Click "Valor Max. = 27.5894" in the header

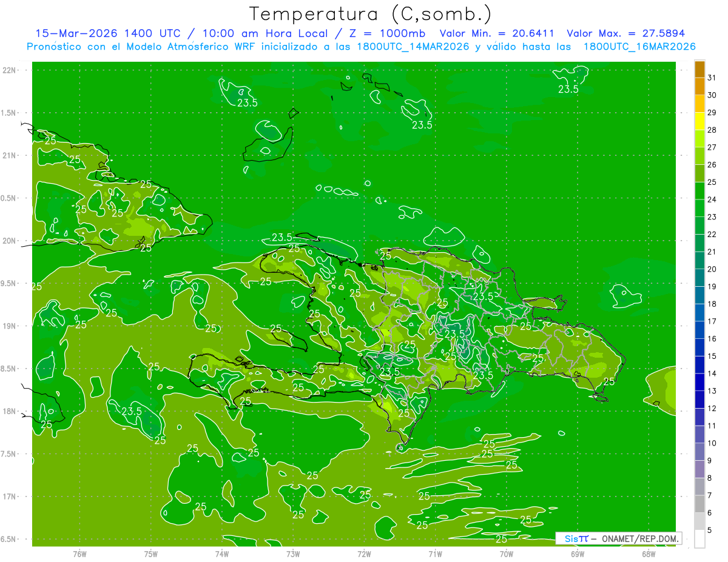point(625,33)
